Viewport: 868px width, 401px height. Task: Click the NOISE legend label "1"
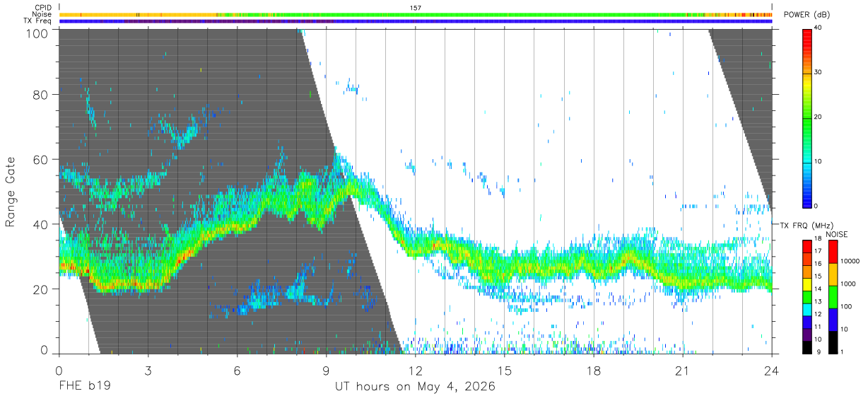pyautogui.click(x=842, y=351)
